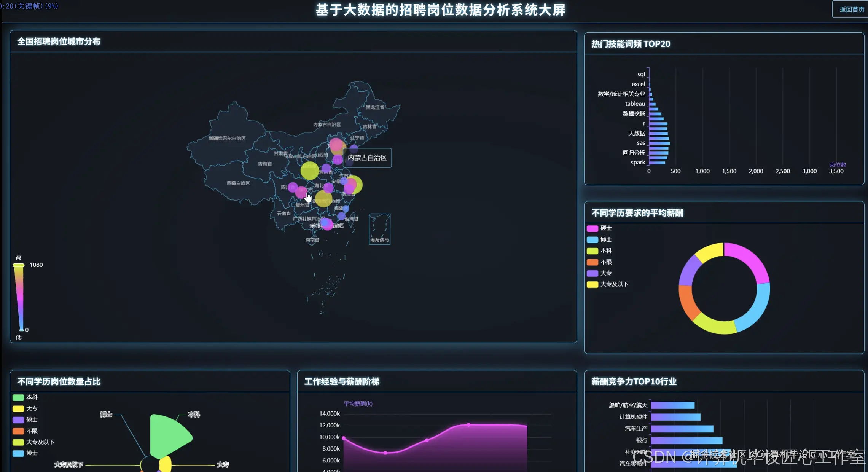Image resolution: width=868 pixels, height=472 pixels.
Task: Click the 船舶/航空/航天 industry bar
Action: (x=672, y=405)
